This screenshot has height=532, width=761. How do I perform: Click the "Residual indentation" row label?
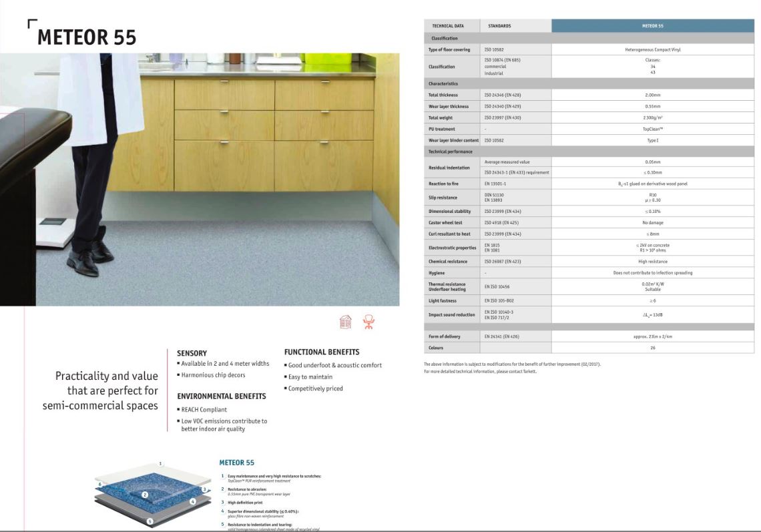point(449,168)
